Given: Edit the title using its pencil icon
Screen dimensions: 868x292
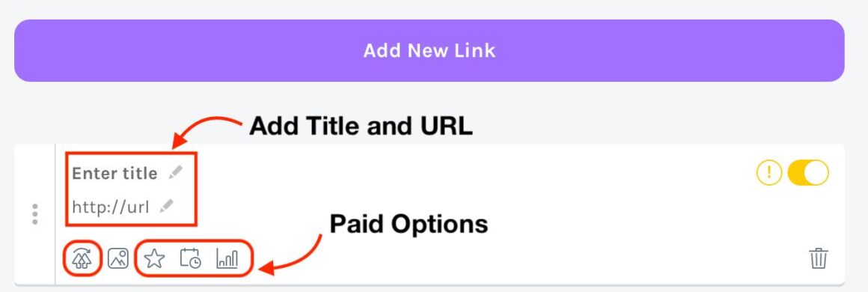Looking at the screenshot, I should [x=176, y=172].
